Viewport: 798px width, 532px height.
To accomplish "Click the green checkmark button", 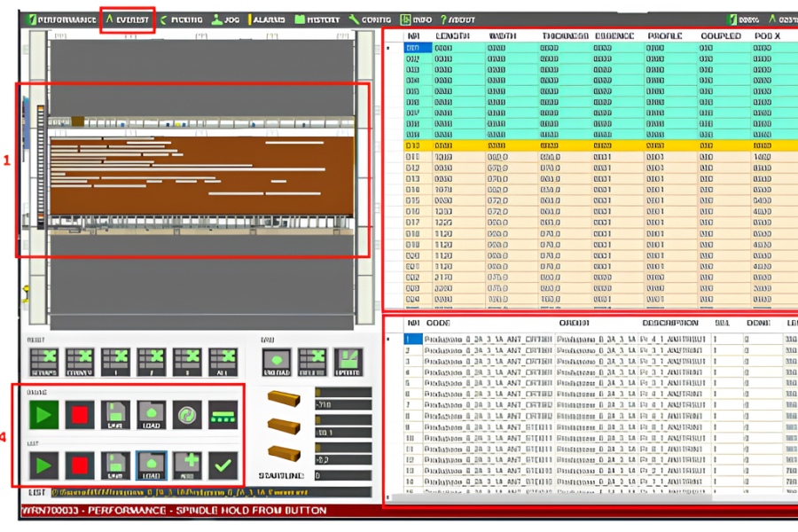I will [x=223, y=465].
